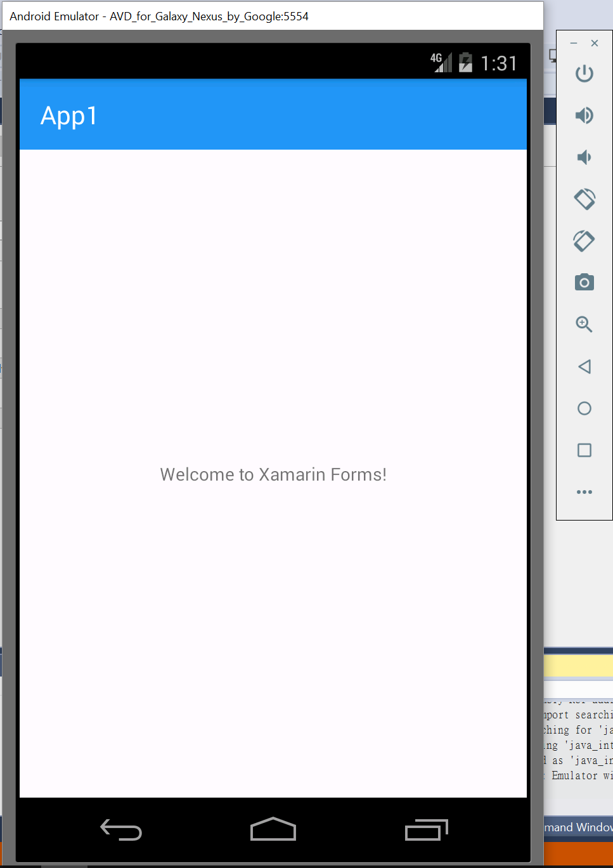This screenshot has width=613, height=868.
Task: Tap Android on-screen Recent apps button
Action: pyautogui.click(x=426, y=829)
